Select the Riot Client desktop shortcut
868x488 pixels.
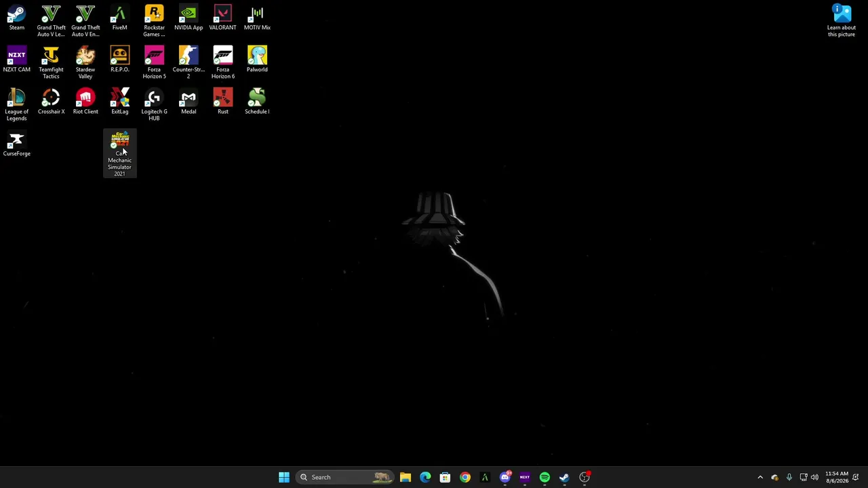coord(85,102)
